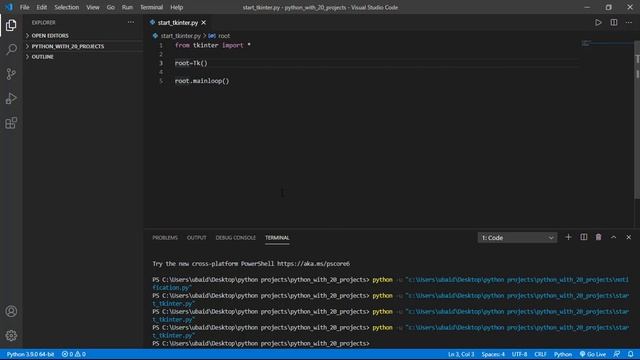Open the Help menu

click(177, 7)
